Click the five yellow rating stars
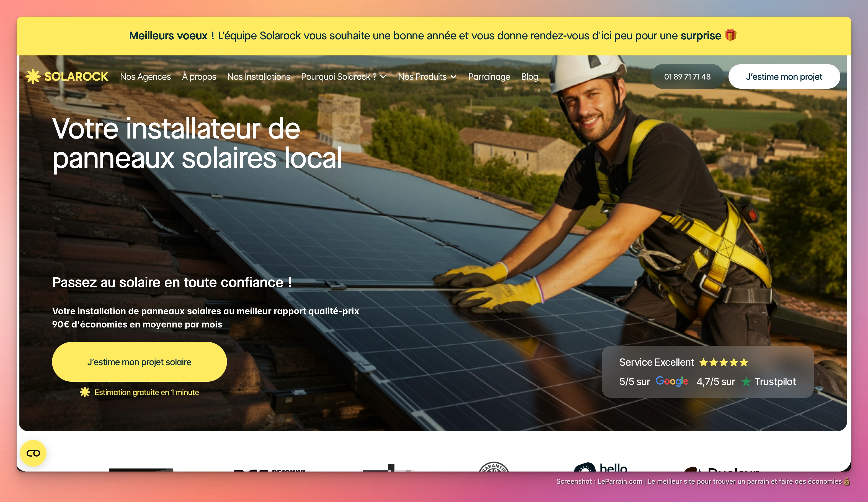The height and width of the screenshot is (502, 868). click(724, 362)
